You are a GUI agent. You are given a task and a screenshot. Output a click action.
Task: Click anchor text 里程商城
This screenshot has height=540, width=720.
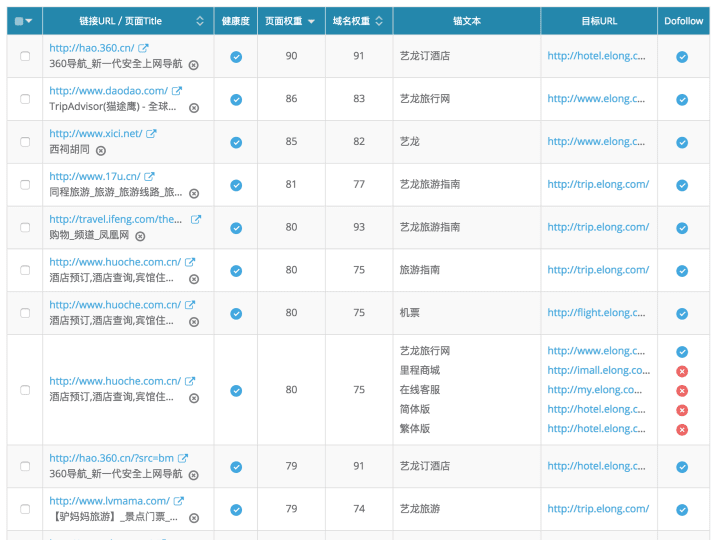[x=420, y=370]
